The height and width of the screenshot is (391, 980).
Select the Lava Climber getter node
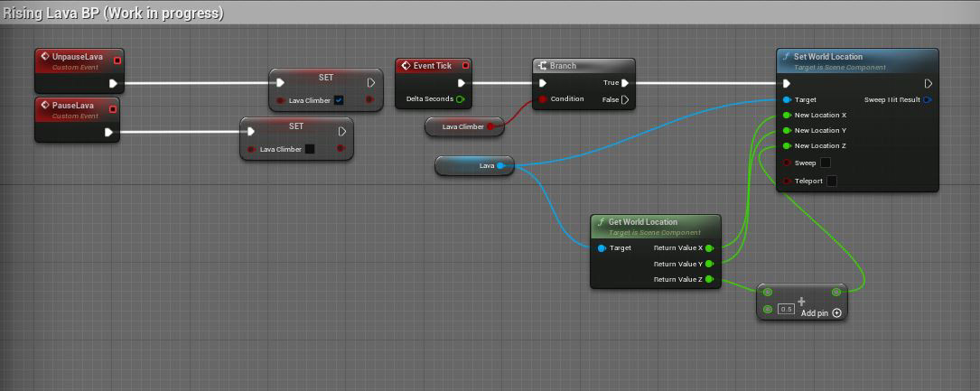[463, 126]
